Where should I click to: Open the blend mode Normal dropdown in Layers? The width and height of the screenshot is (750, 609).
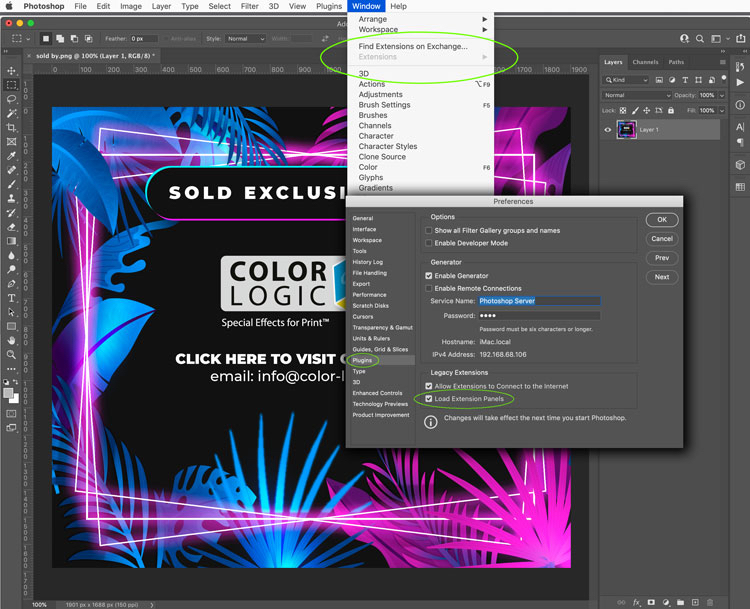tap(637, 95)
